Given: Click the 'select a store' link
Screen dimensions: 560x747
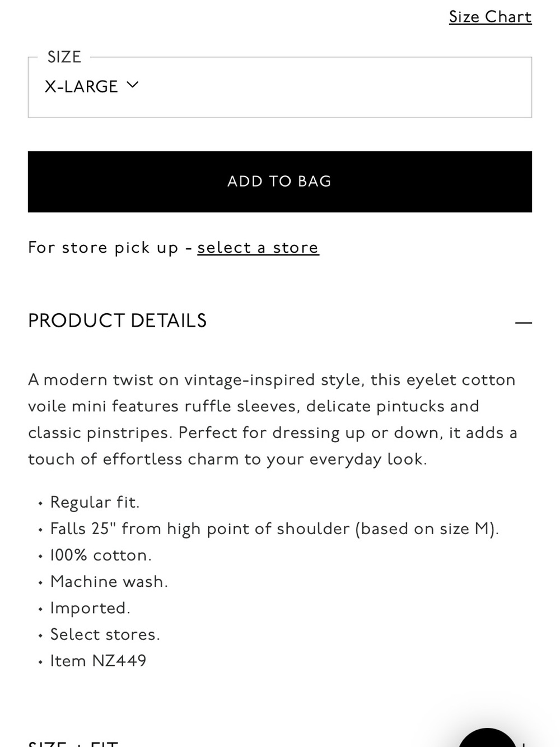Looking at the screenshot, I should tap(258, 248).
